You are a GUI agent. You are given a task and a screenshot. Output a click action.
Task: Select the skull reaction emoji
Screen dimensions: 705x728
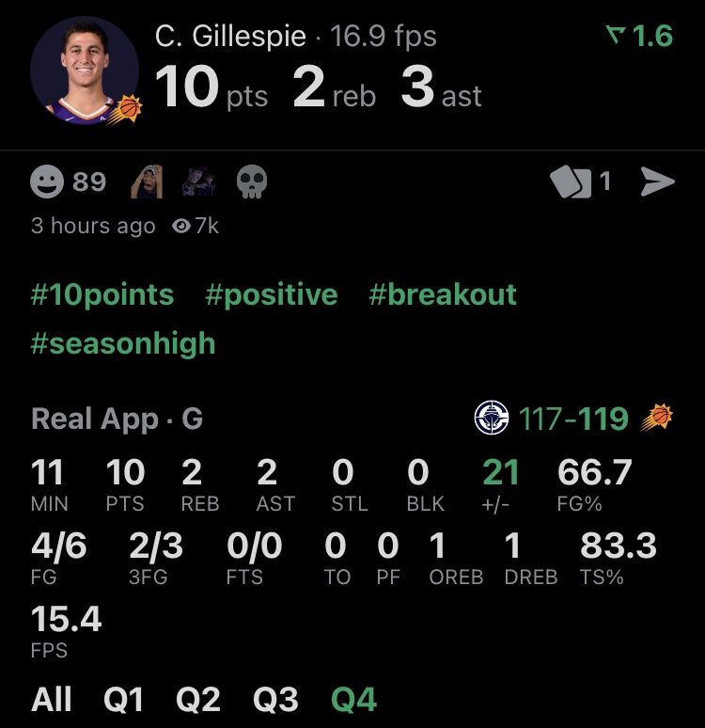pyautogui.click(x=252, y=182)
